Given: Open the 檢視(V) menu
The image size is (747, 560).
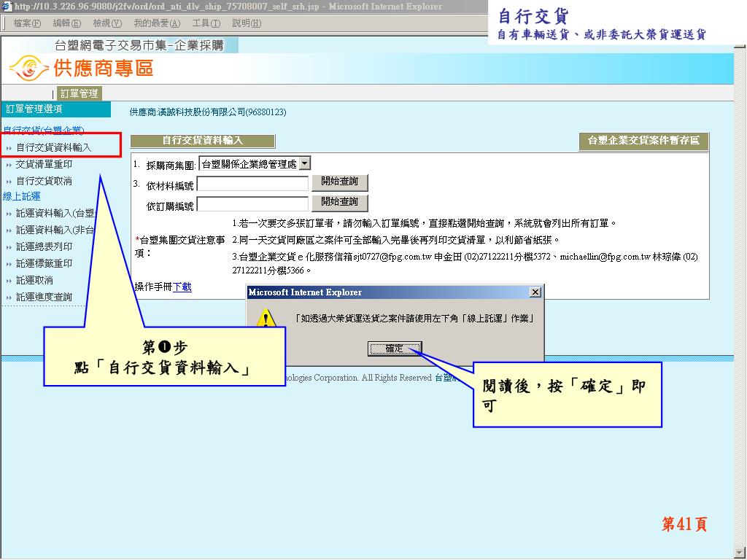Looking at the screenshot, I should point(107,23).
